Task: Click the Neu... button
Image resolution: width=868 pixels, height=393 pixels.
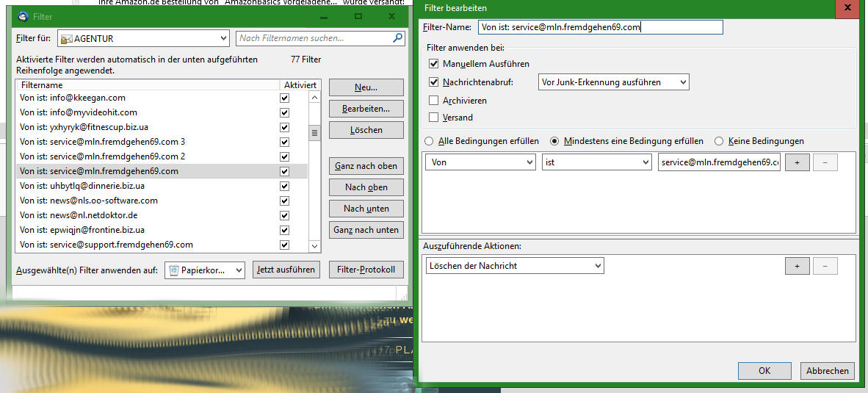Action: click(x=366, y=87)
